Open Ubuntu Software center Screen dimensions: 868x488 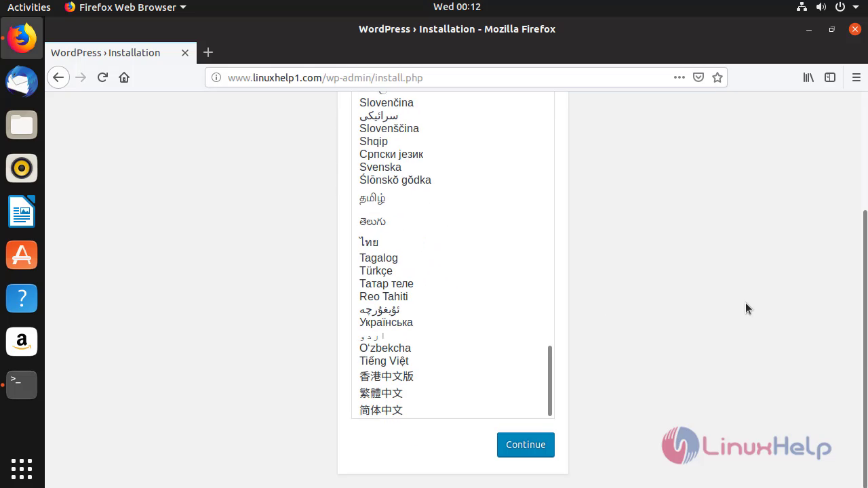click(22, 255)
